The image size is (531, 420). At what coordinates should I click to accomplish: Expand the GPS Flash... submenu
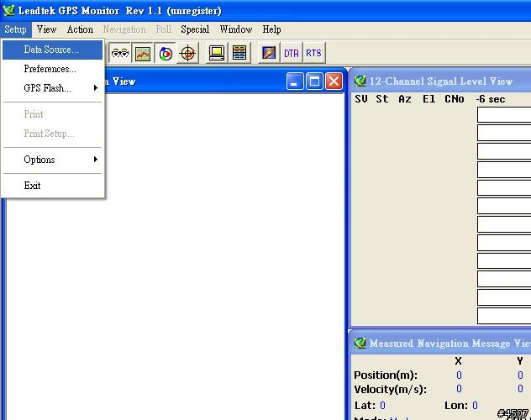tap(52, 88)
